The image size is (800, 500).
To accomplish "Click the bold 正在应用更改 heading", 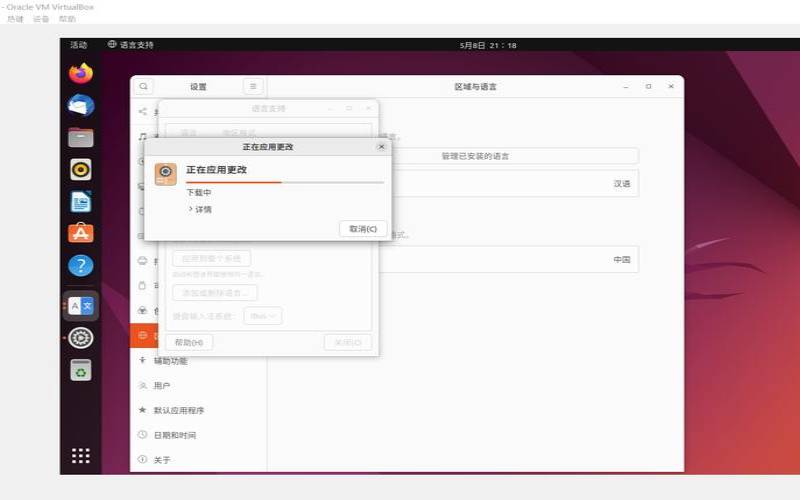I will [x=216, y=169].
